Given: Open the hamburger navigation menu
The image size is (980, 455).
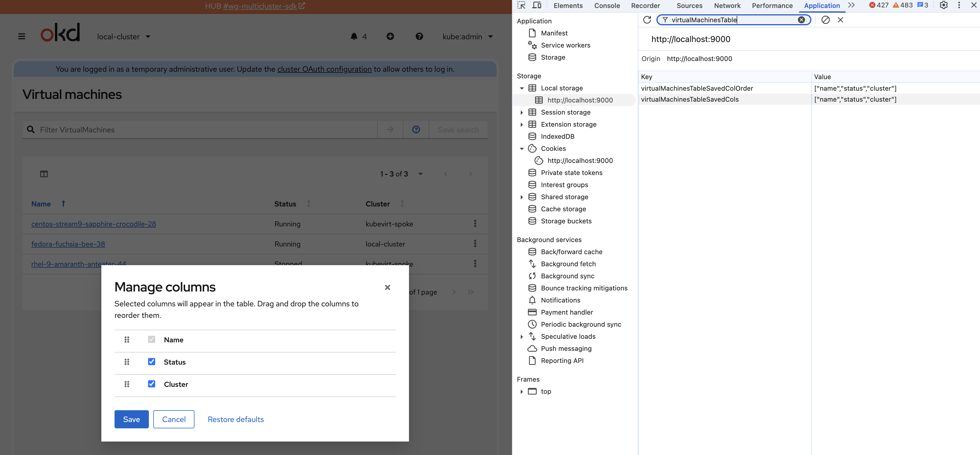Looking at the screenshot, I should 22,37.
